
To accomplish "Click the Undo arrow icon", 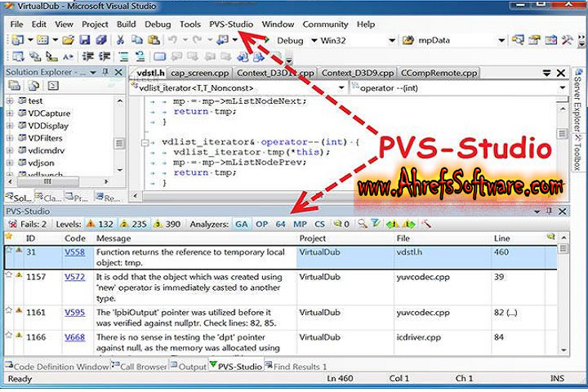I will pos(173,40).
